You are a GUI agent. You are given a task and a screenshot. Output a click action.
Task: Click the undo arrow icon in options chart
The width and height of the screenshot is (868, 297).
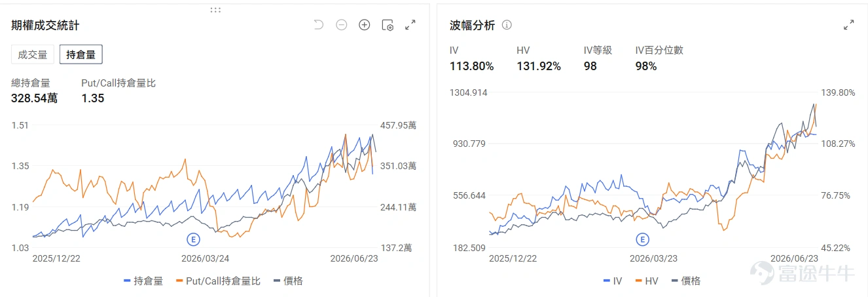(x=319, y=25)
